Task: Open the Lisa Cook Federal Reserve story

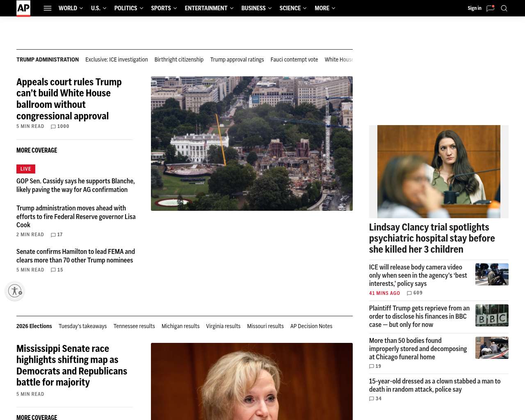Action: click(76, 217)
